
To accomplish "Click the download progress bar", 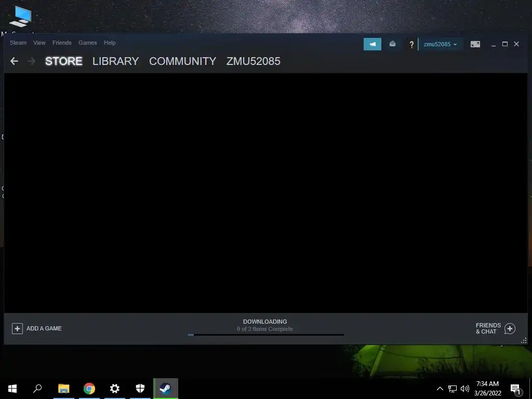I will point(266,335).
